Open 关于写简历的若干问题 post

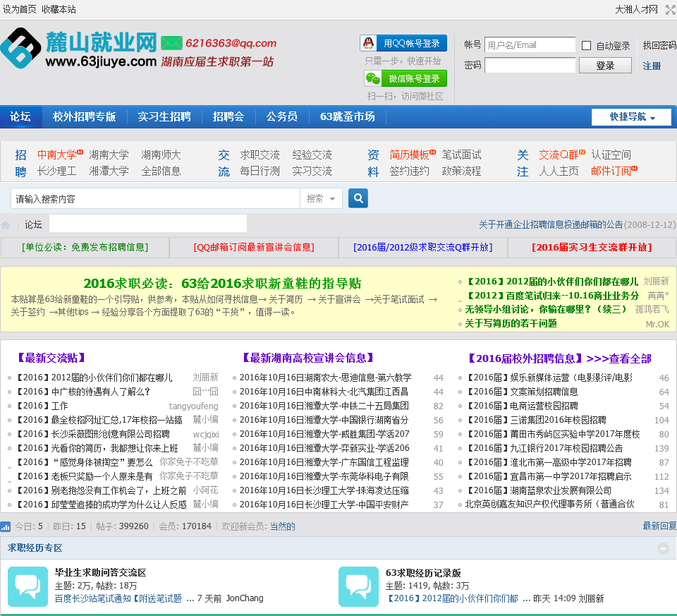[511, 324]
